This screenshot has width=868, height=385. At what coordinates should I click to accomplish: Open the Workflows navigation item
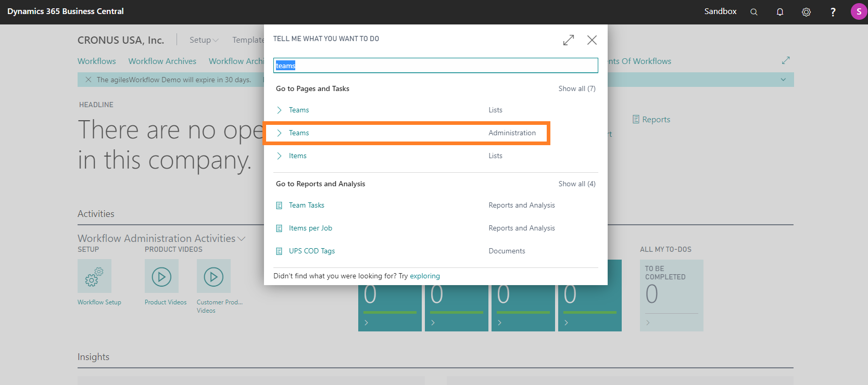coord(97,61)
